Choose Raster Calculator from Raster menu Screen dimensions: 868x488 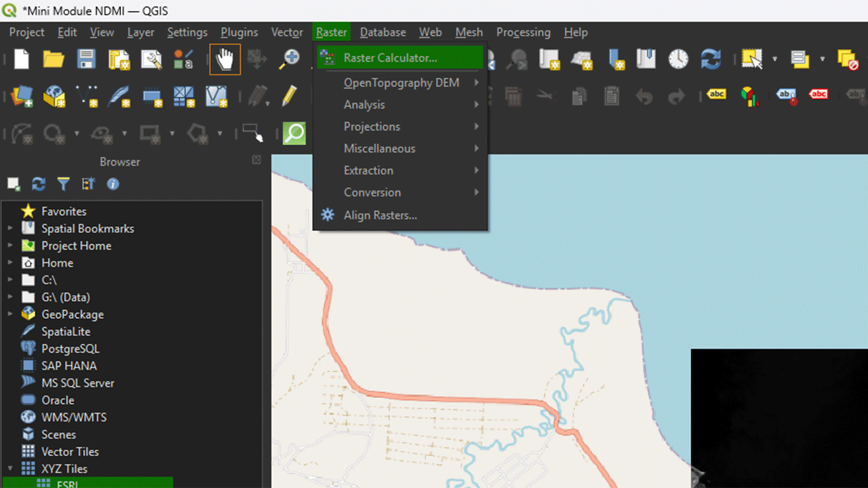[390, 58]
